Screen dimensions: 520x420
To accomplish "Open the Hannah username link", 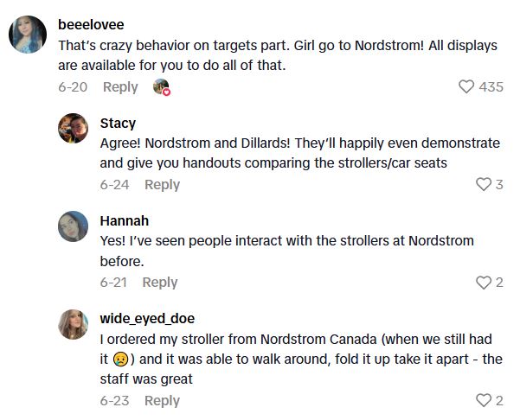I will tap(124, 220).
